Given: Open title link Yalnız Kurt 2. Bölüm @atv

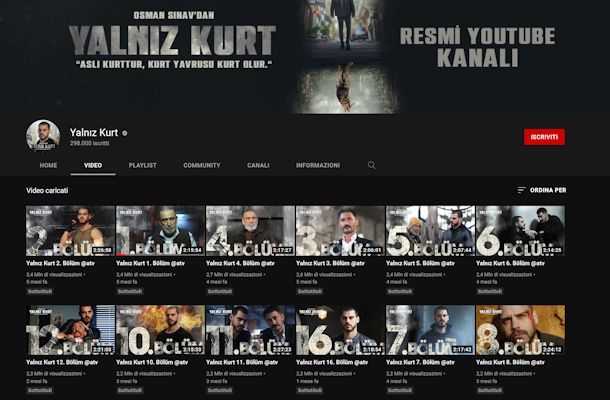Looking at the screenshot, I should tap(60, 263).
